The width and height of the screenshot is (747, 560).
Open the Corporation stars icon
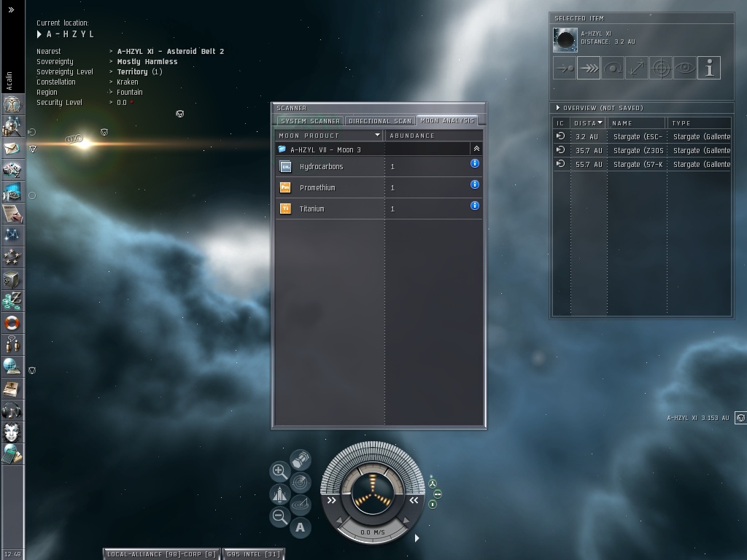12,257
